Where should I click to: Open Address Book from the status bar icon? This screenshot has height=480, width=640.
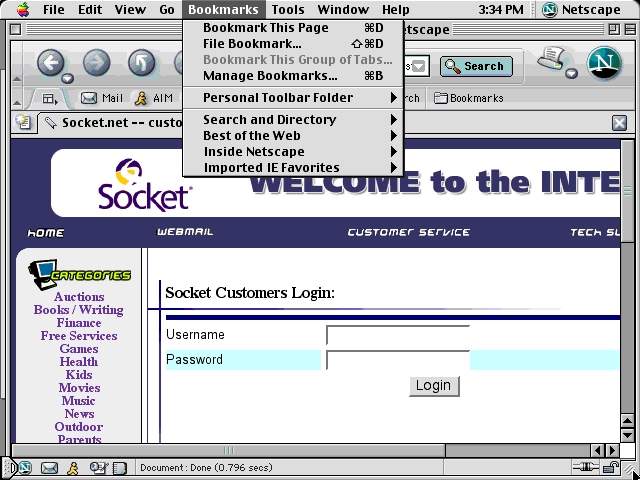pos(120,468)
